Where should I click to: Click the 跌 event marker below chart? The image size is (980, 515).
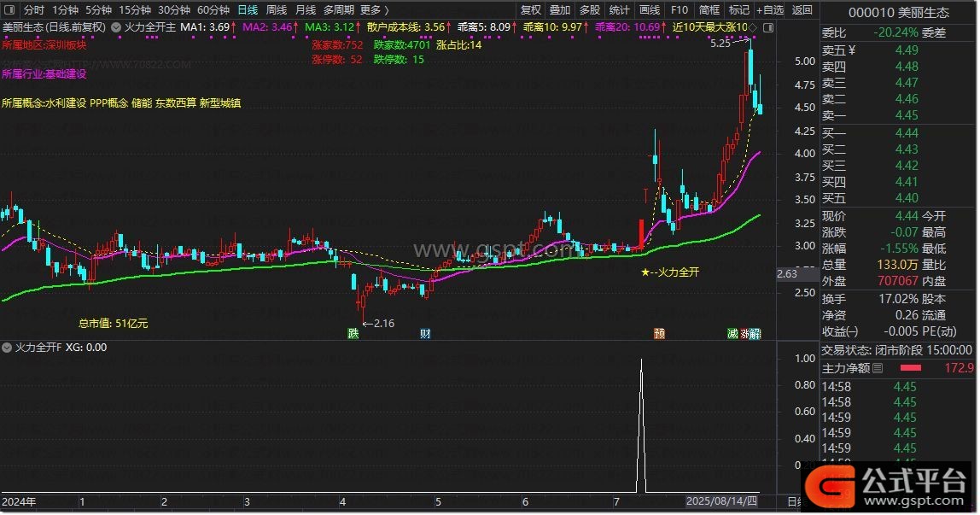pos(353,334)
